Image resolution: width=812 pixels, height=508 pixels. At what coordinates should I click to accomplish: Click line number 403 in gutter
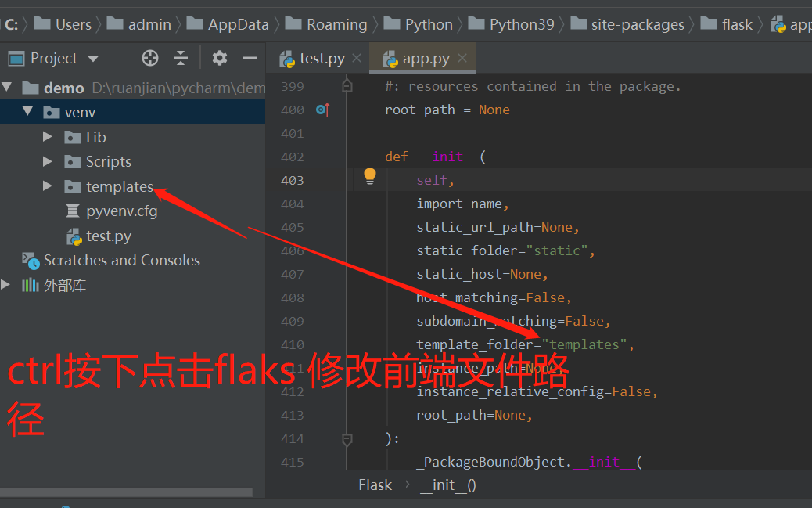pyautogui.click(x=292, y=180)
